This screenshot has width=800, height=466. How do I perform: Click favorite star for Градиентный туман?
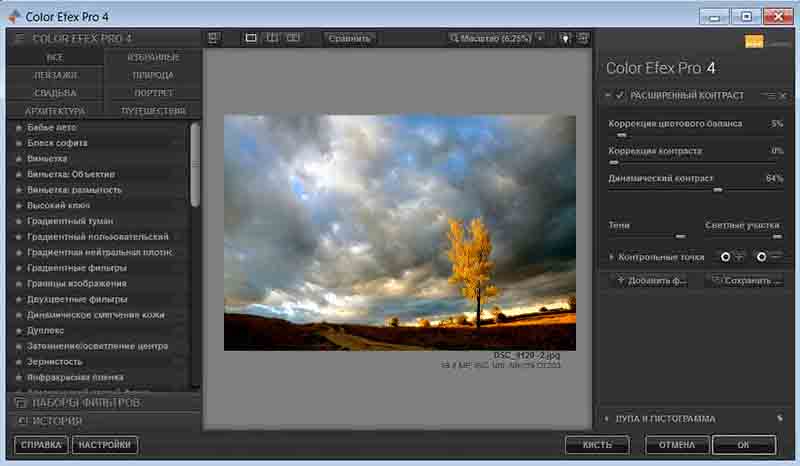coord(19,222)
